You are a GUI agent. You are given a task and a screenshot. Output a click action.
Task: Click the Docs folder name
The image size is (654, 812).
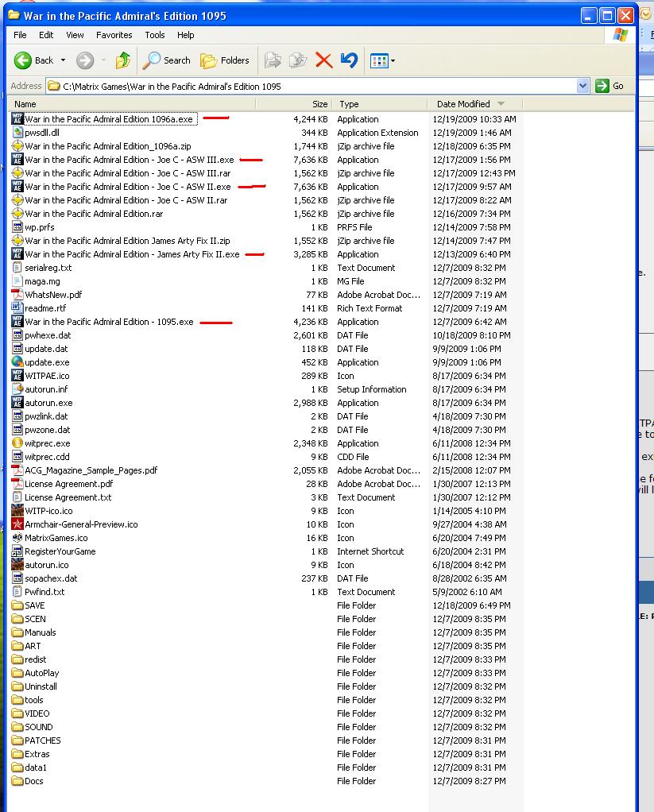pyautogui.click(x=34, y=781)
